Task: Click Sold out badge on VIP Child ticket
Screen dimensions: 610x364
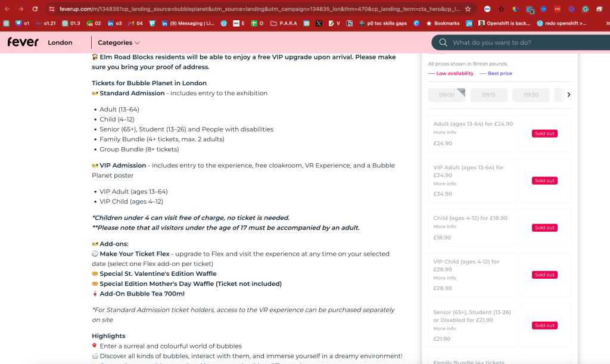Action: (x=544, y=275)
